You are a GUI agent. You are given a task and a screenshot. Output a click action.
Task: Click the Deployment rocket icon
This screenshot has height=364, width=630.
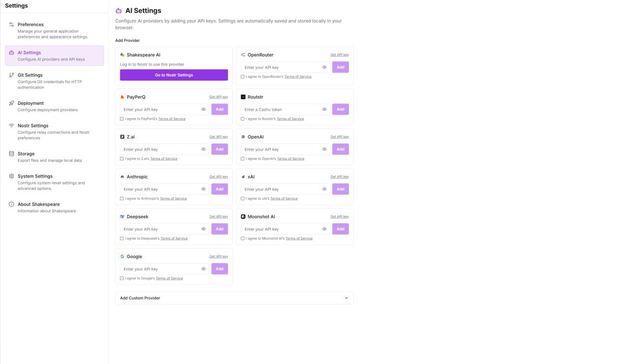click(x=12, y=103)
